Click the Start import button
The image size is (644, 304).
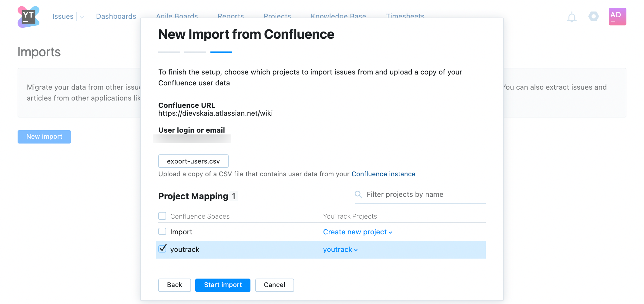pyautogui.click(x=223, y=285)
